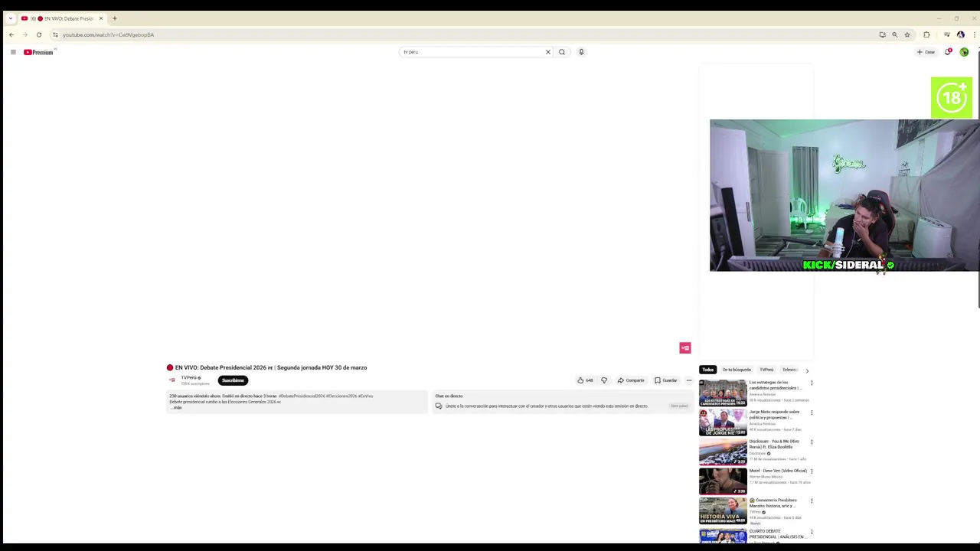This screenshot has height=551, width=980.
Task: Click the 'tv peru' search input
Action: pyautogui.click(x=471, y=52)
